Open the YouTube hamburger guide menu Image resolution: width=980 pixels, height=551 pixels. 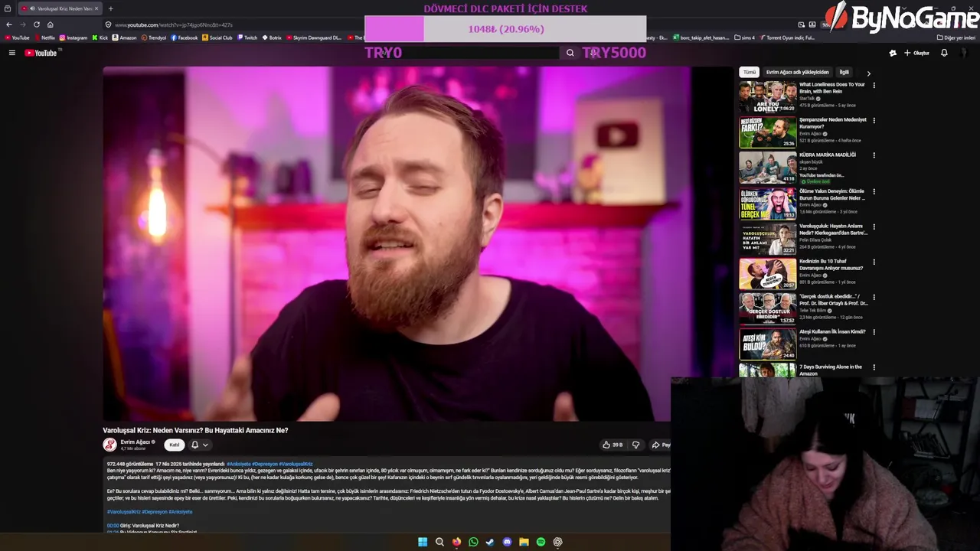coord(11,53)
